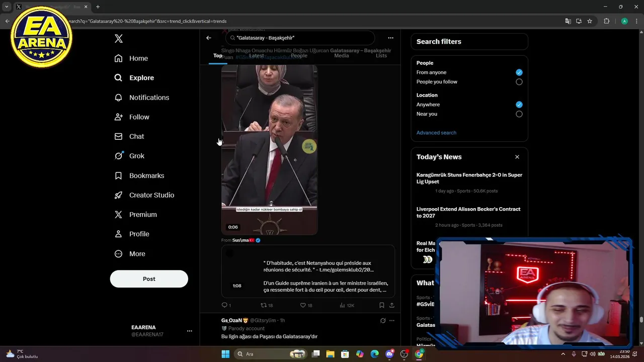Viewport: 644px width, 362px height.
Task: Click the page's vertical scrollbar thumb
Action: tap(641, 319)
